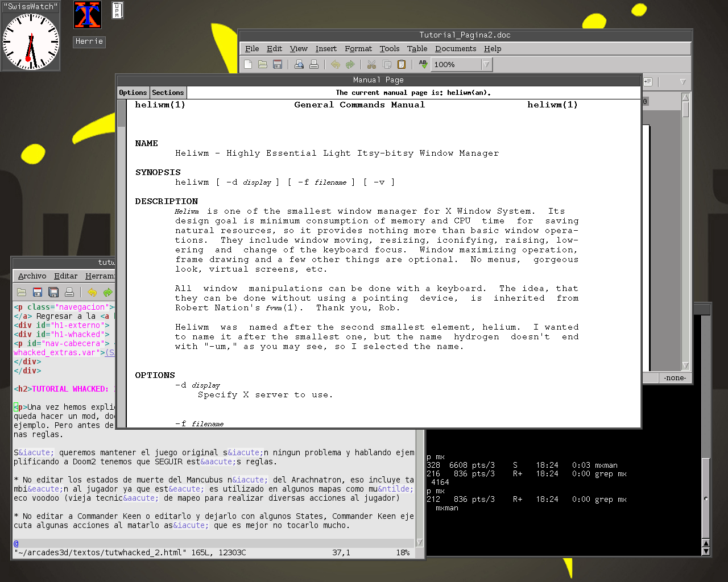Click the 'h1-whacked' text in the editor
Screen dimensions: 728x582
coord(78,334)
